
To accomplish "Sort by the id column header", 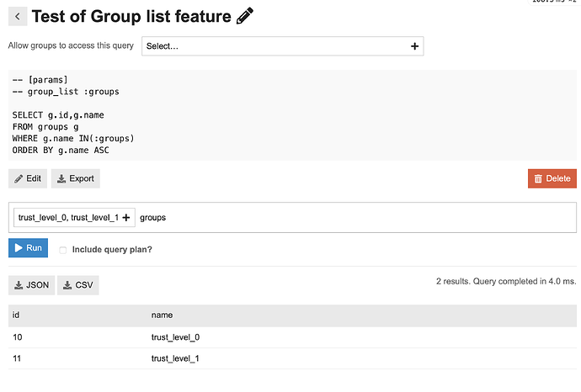I will [16, 315].
